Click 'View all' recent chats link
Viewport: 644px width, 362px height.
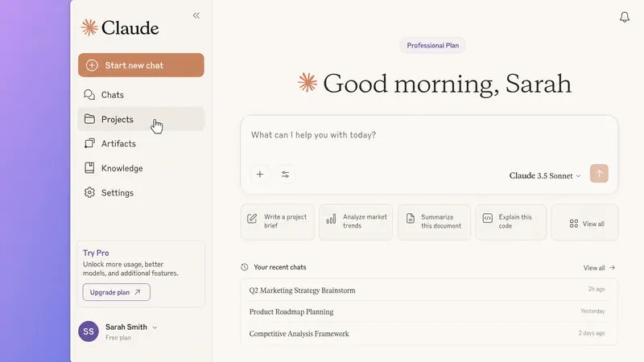tap(599, 268)
